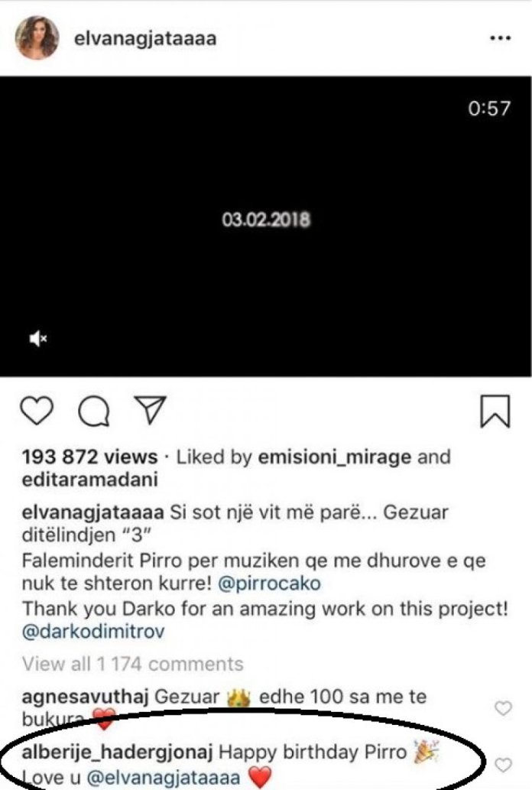Viewport: 532px width, 790px height.
Task: Open elvanagjataaaa profile picture
Action: pos(37,37)
